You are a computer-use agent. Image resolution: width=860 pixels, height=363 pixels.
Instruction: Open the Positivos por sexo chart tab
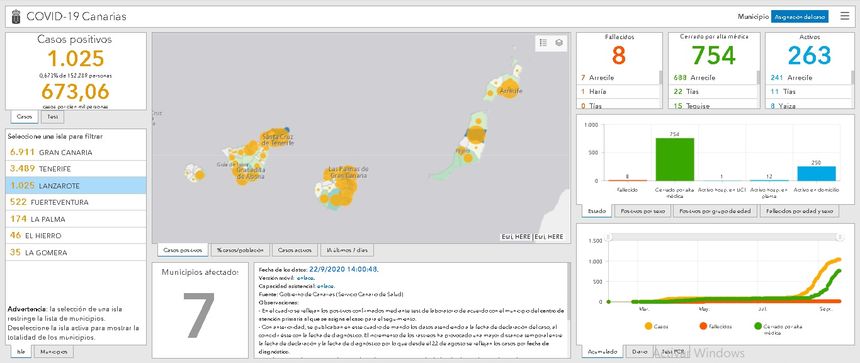[642, 211]
